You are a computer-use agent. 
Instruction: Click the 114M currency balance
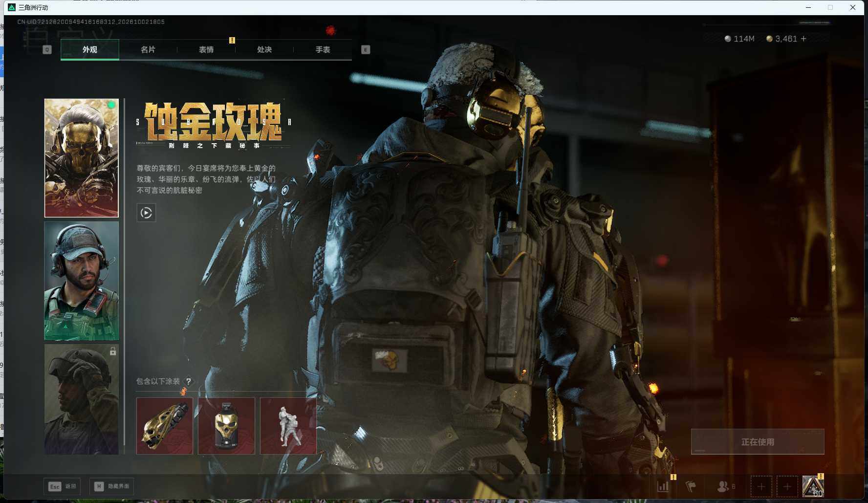(x=739, y=39)
